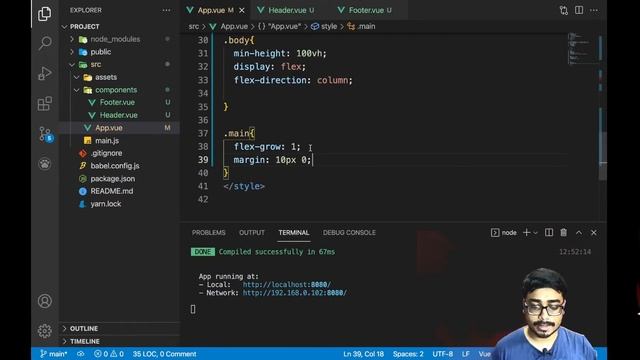Open the Accounts menu icon

pyautogui.click(x=44, y=301)
